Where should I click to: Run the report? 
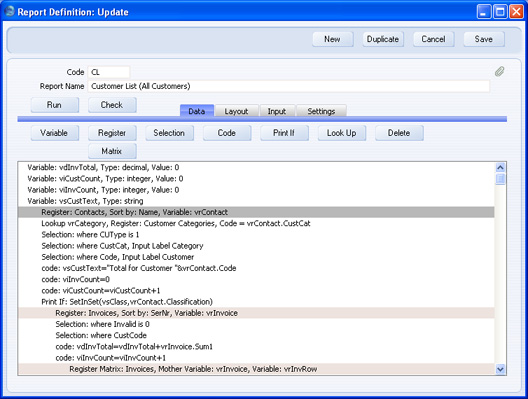55,105
